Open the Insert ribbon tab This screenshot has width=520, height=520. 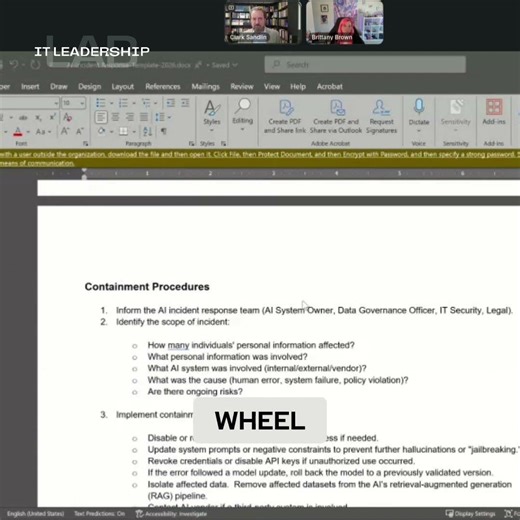pyautogui.click(x=30, y=87)
